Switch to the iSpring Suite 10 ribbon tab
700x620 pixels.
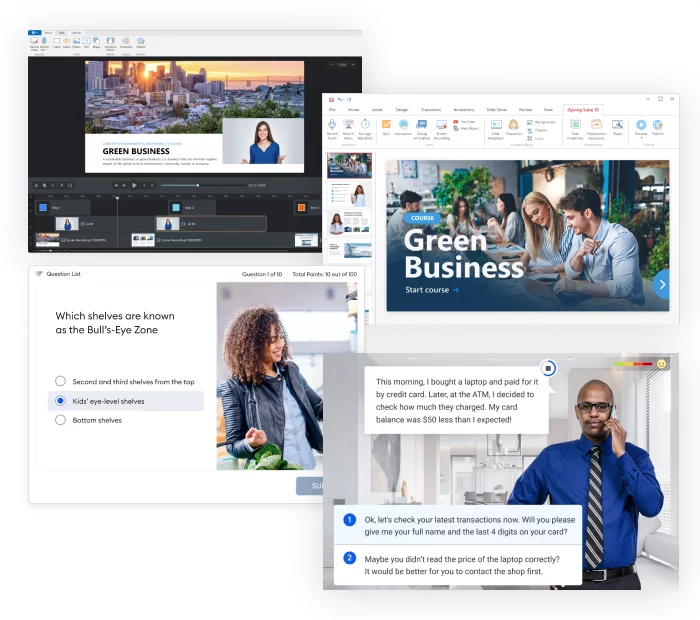(583, 110)
